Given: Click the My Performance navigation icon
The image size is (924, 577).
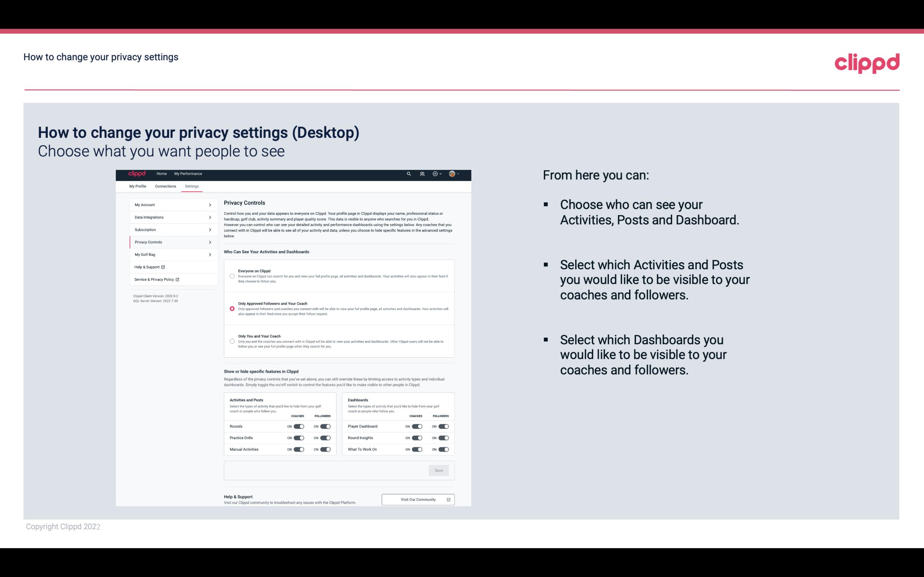Looking at the screenshot, I should coord(188,174).
